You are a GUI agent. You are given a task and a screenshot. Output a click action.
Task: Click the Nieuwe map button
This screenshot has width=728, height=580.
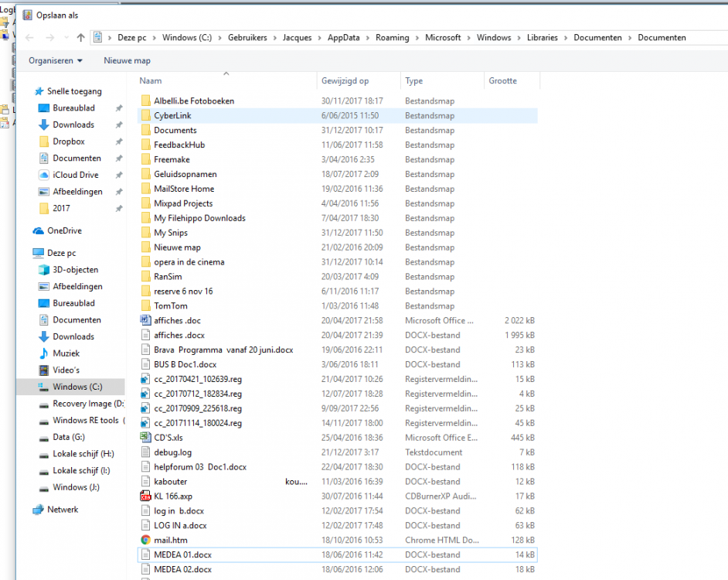[127, 60]
